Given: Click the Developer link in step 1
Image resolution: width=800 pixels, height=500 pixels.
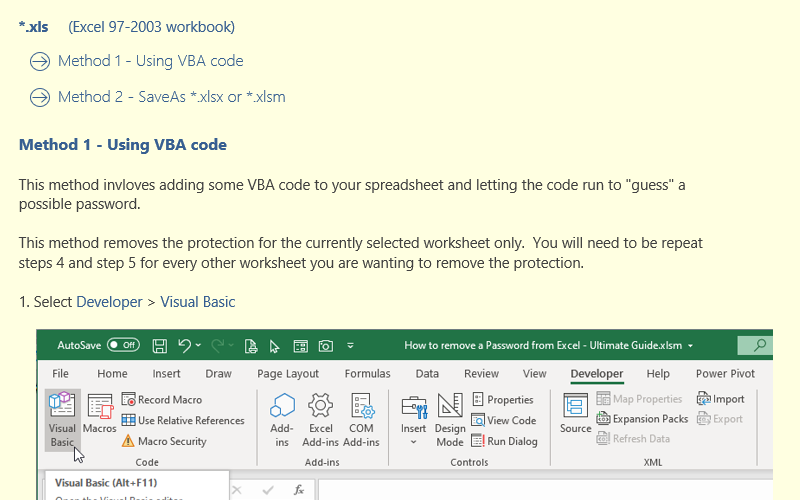Looking at the screenshot, I should (109, 302).
